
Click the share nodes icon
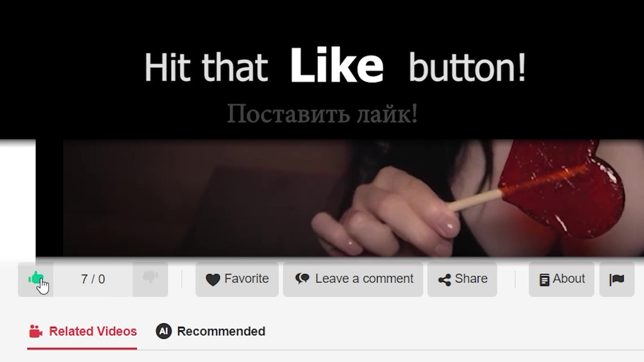click(x=444, y=280)
